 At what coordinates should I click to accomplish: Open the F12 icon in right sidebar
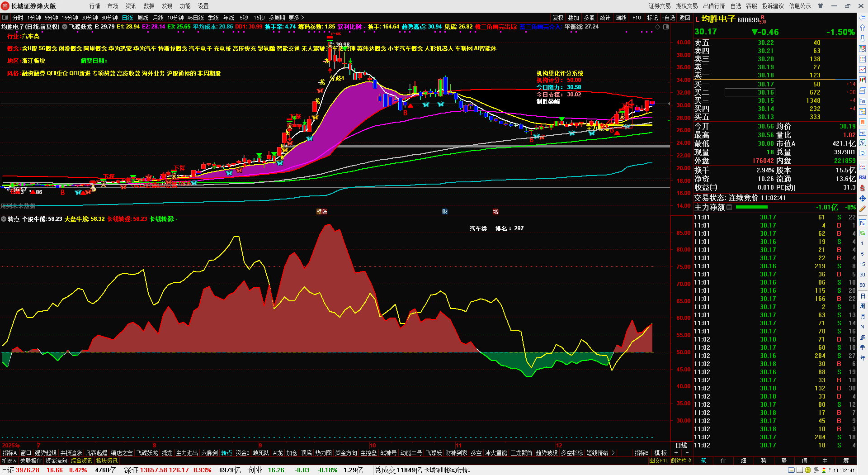point(863,133)
